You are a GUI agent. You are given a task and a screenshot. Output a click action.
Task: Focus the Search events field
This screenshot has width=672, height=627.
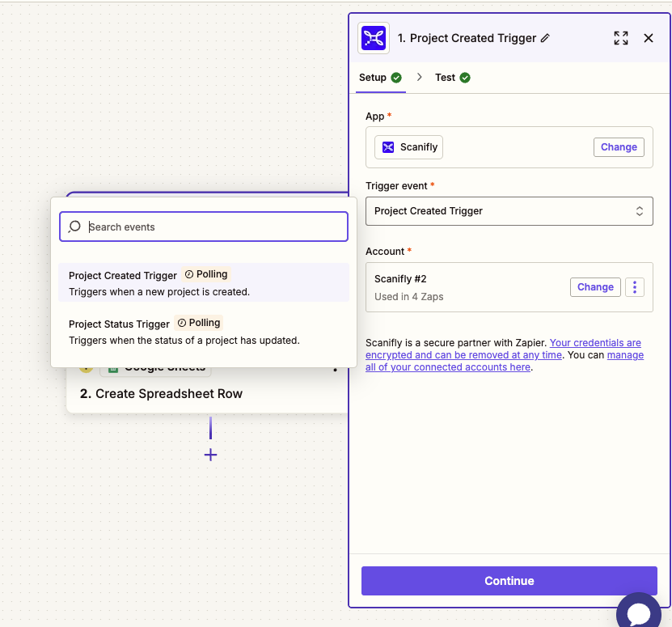204,227
